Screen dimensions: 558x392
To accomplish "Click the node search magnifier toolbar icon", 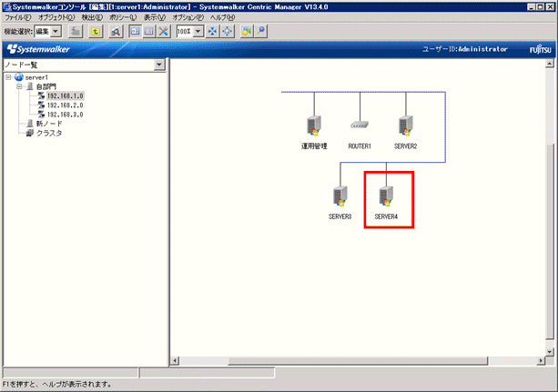I will (116, 31).
